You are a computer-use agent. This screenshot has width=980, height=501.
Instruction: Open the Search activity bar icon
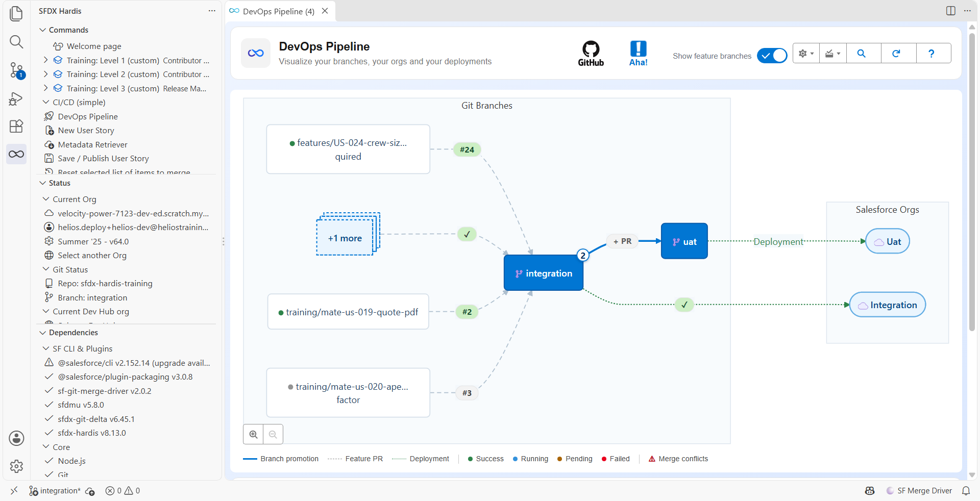point(16,42)
